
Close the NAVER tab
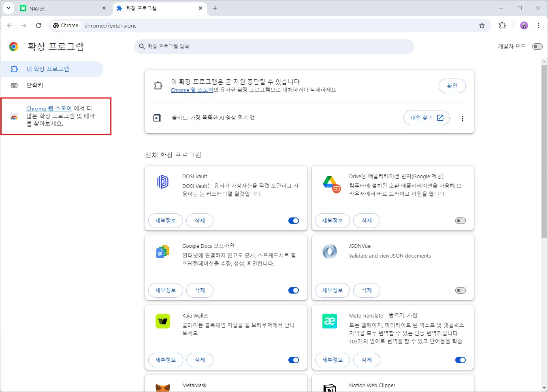[x=104, y=8]
